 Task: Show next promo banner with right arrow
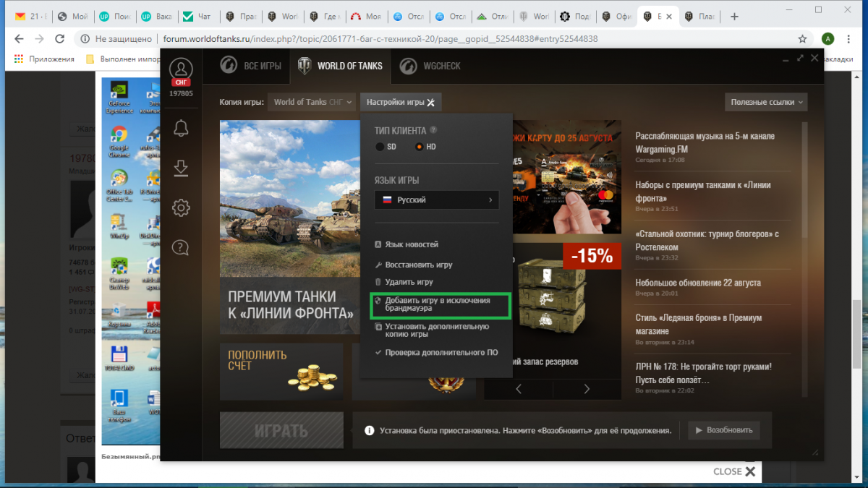pyautogui.click(x=587, y=389)
